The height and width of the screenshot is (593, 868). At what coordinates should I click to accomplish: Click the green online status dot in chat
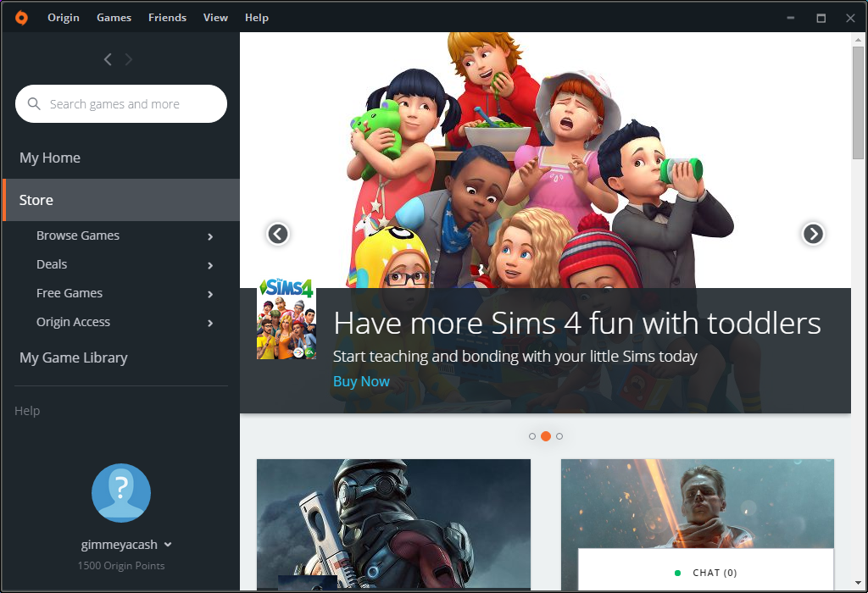677,573
